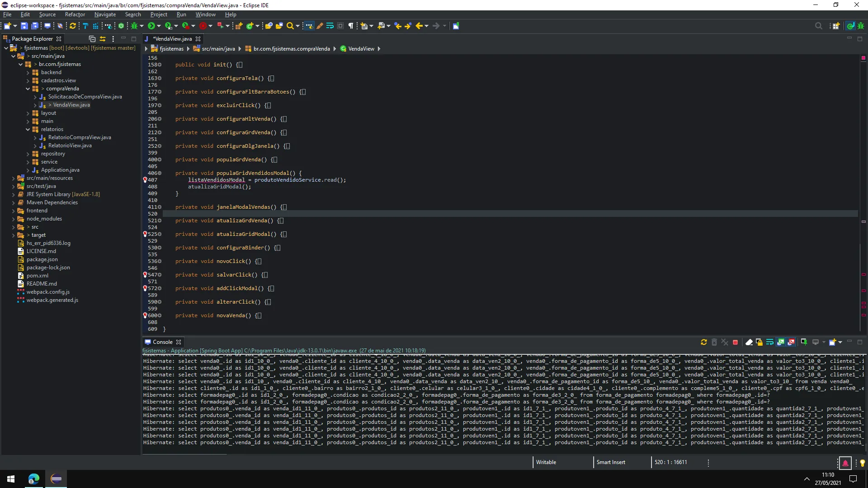Open the Open Console dropdown arrow
The width and height of the screenshot is (868, 488).
(x=840, y=343)
